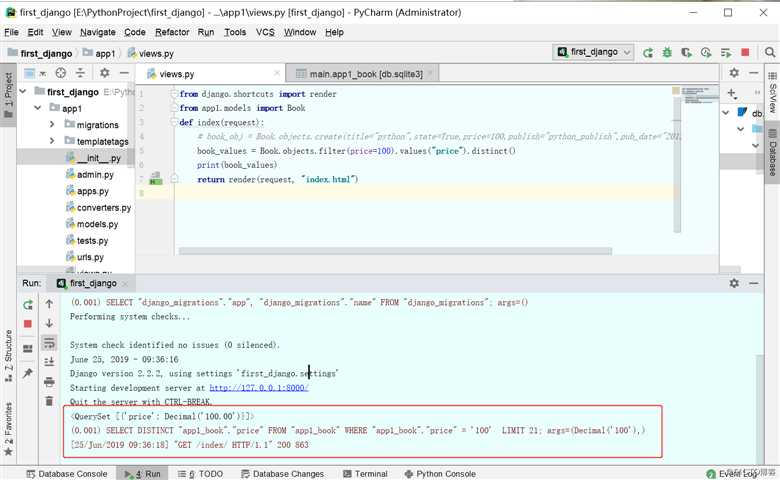Open the Event Log
This screenshot has height=480, width=780.
[x=732, y=474]
